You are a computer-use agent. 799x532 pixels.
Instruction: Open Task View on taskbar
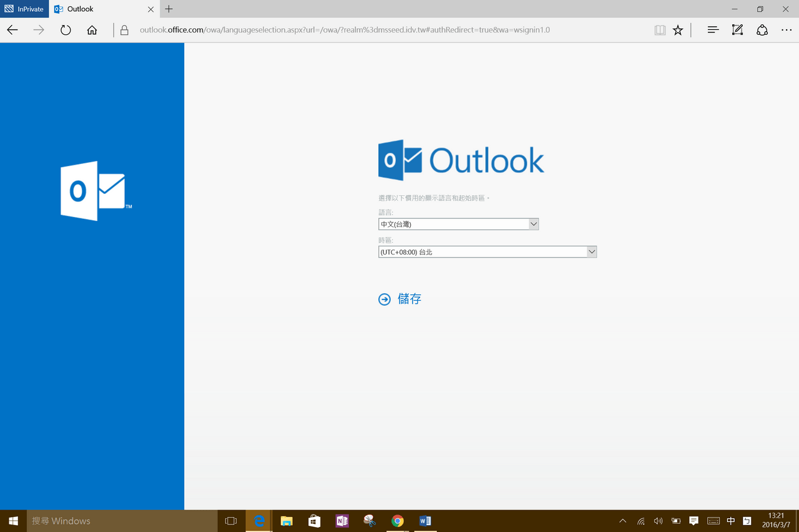[230, 521]
